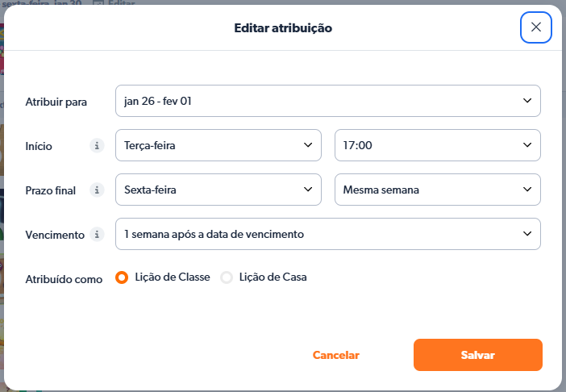Choose the Lição de Casa radio option

point(227,277)
